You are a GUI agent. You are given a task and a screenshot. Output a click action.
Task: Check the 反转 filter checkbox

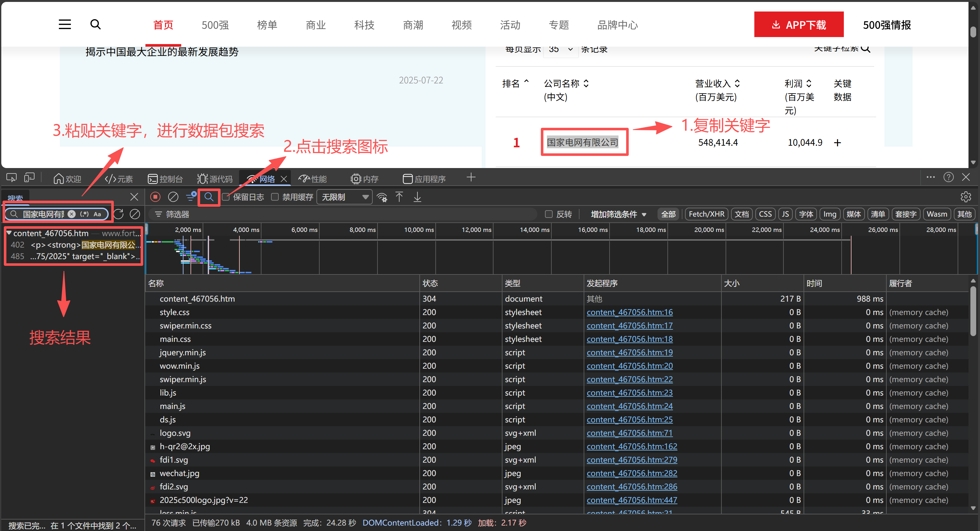point(548,214)
